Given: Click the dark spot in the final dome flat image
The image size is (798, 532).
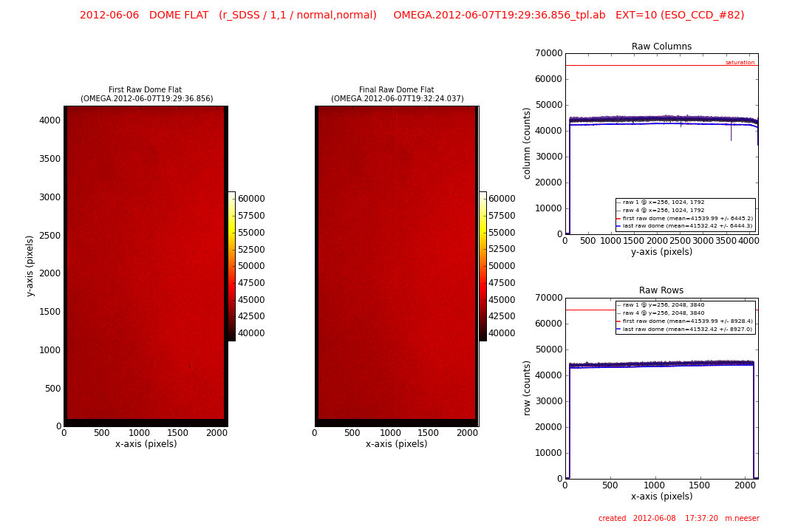Looking at the screenshot, I should (454, 192).
